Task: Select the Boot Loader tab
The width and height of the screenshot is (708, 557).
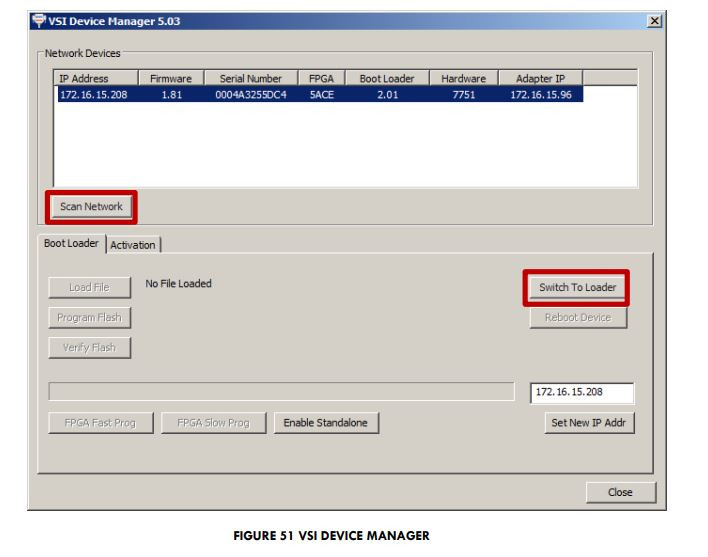Action: pos(71,244)
